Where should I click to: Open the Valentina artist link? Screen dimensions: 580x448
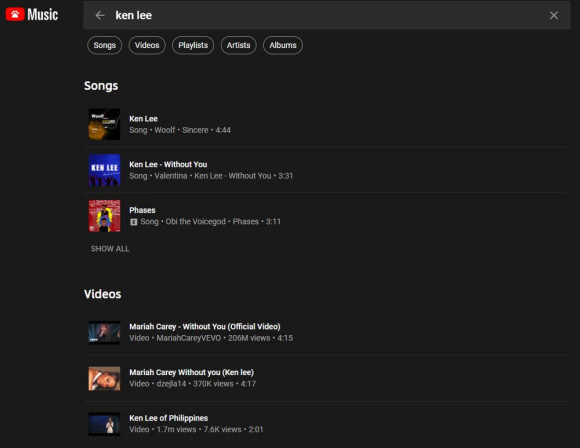171,176
